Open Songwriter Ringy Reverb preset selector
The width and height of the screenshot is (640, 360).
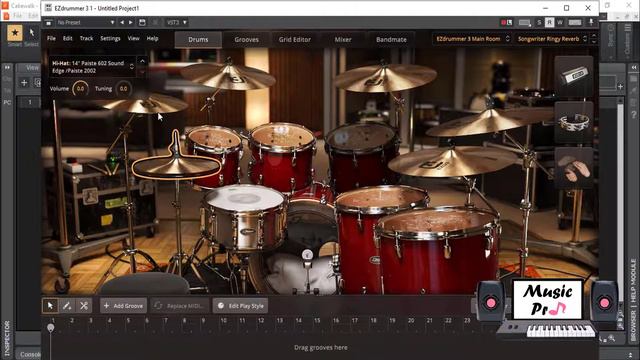[551, 39]
